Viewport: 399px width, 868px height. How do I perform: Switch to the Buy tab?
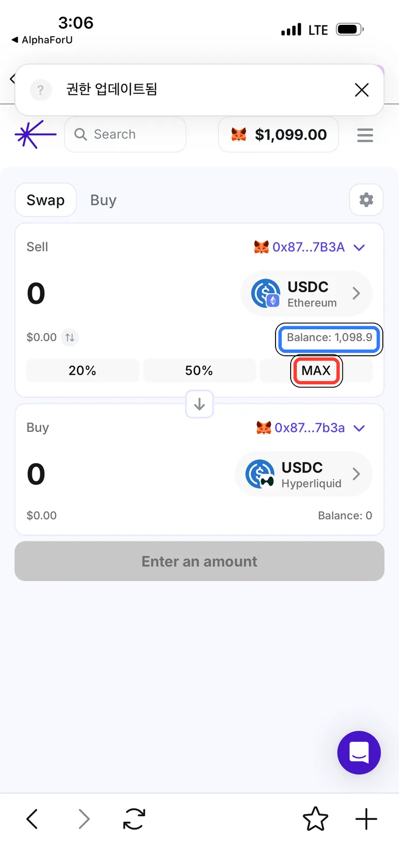click(104, 200)
